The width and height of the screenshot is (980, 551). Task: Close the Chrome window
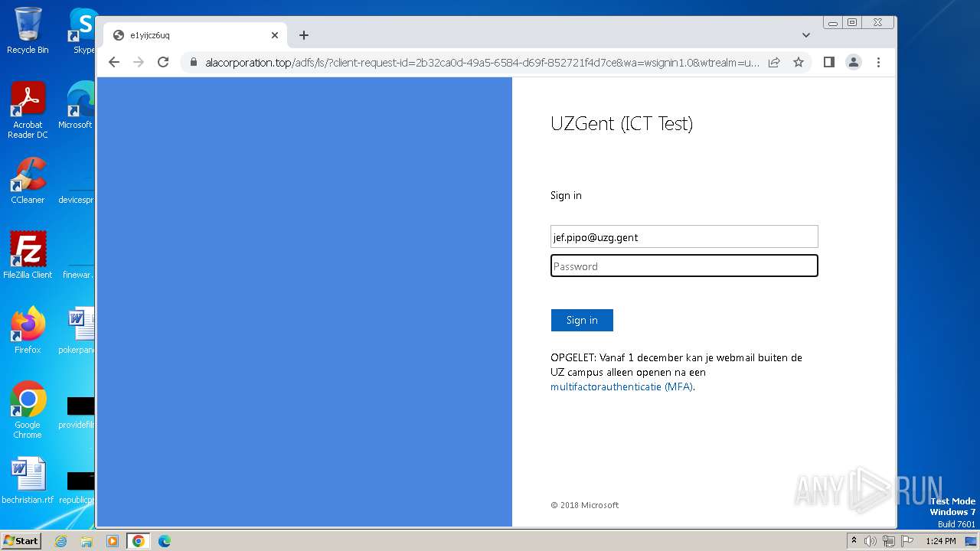878,23
